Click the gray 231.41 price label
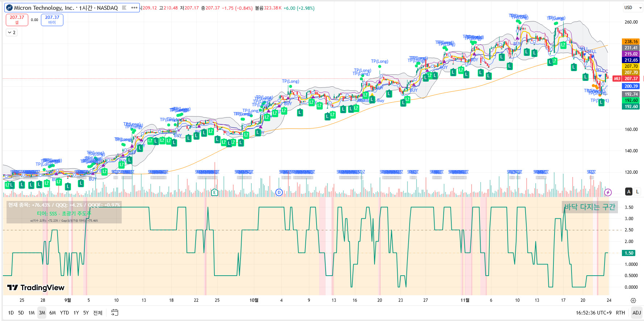 pyautogui.click(x=631, y=48)
